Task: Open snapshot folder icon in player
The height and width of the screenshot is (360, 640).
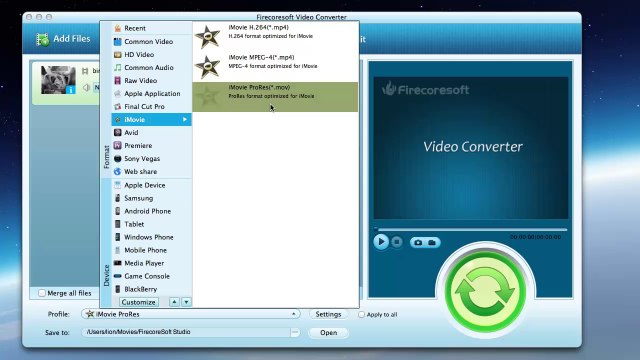Action: click(432, 242)
